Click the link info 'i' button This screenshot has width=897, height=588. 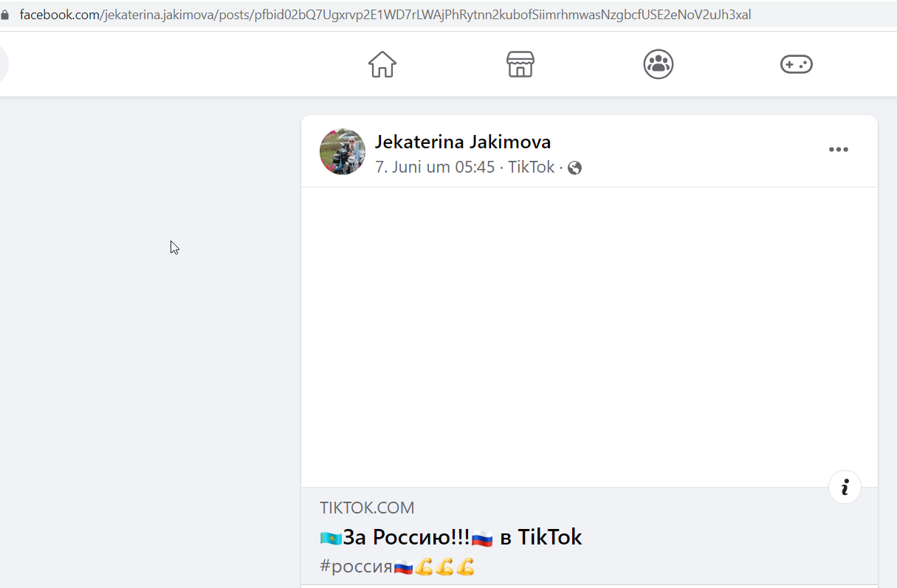click(x=845, y=487)
